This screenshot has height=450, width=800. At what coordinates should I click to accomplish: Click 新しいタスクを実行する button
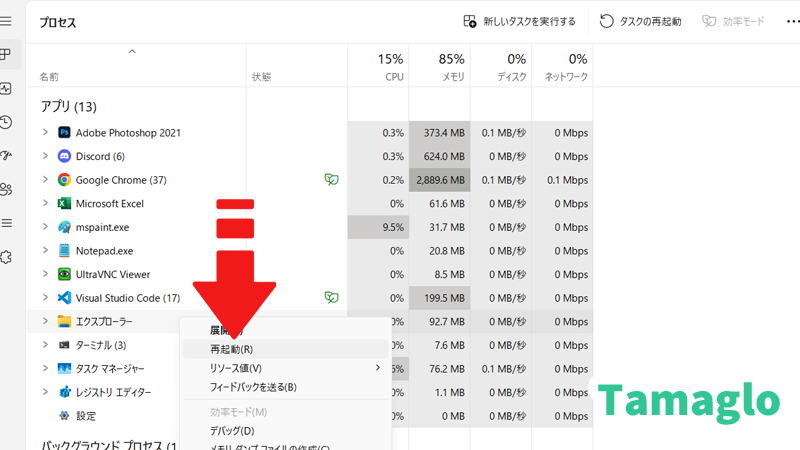pos(520,21)
